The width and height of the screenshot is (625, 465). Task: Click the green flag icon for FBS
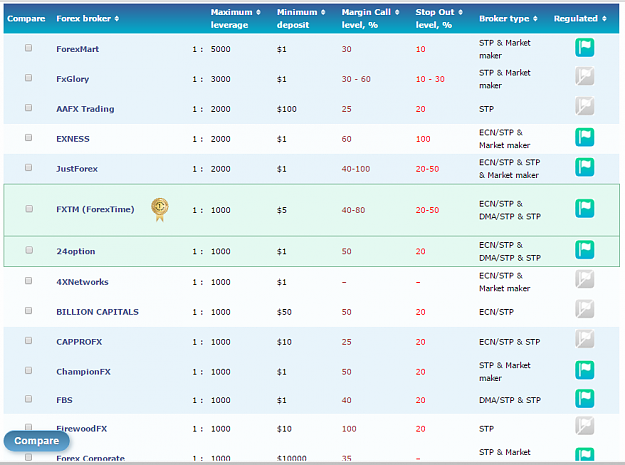click(x=584, y=399)
